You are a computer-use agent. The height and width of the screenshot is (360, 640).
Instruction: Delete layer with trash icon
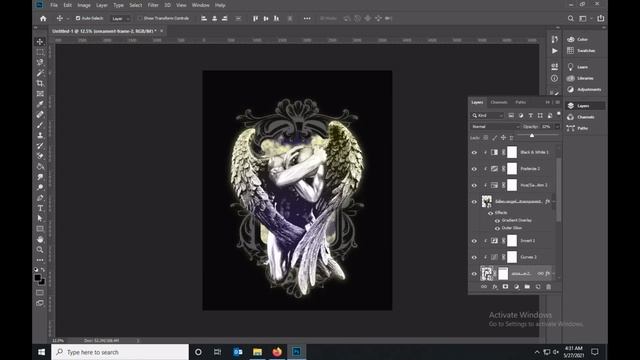(549, 287)
